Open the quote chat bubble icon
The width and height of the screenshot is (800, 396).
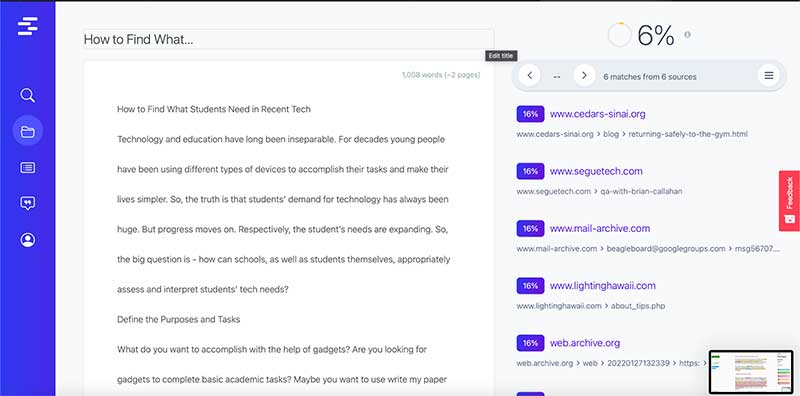(28, 204)
